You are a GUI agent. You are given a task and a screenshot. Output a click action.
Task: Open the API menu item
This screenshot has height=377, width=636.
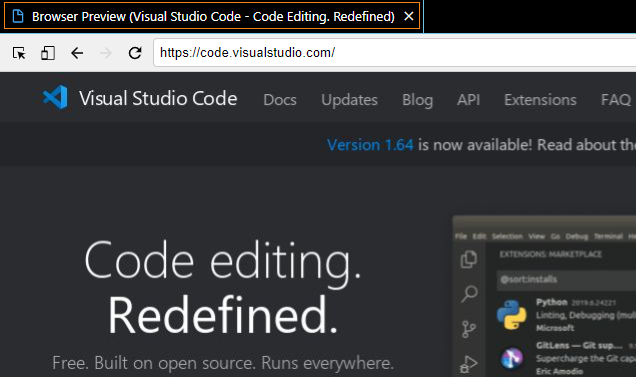[x=468, y=99]
